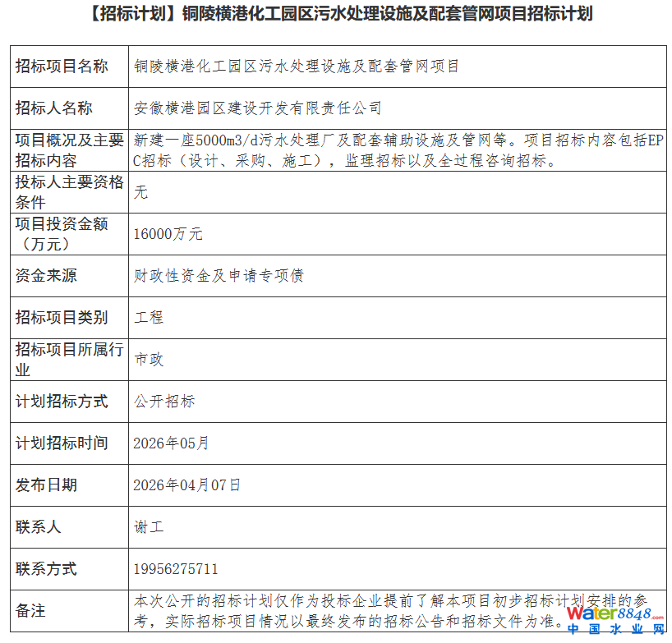Click the 公开招标 bidding method value

[164, 402]
